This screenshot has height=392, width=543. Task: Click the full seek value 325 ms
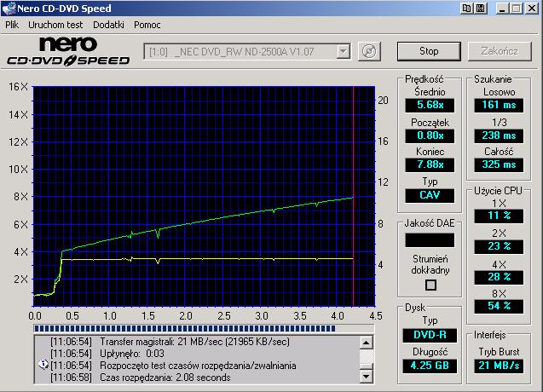click(x=499, y=164)
